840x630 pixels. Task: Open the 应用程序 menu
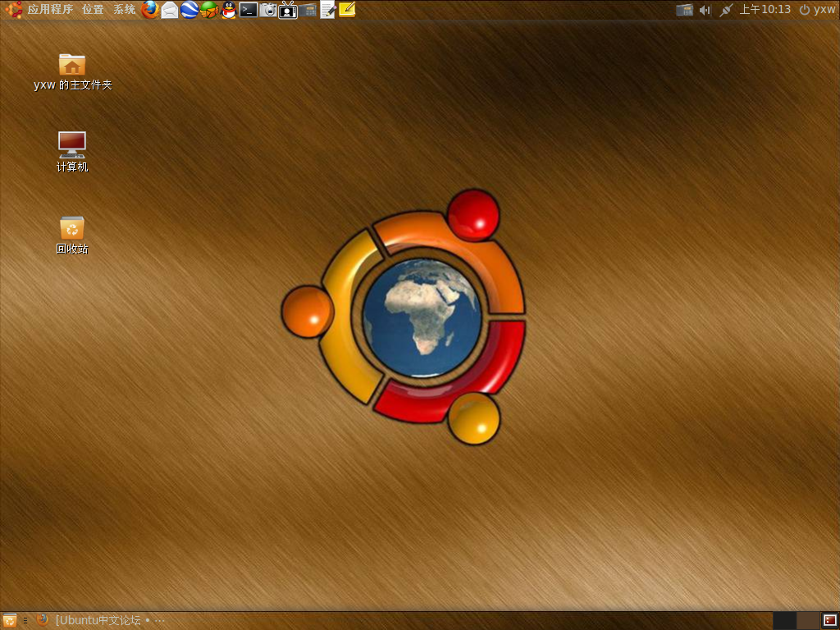click(x=50, y=10)
